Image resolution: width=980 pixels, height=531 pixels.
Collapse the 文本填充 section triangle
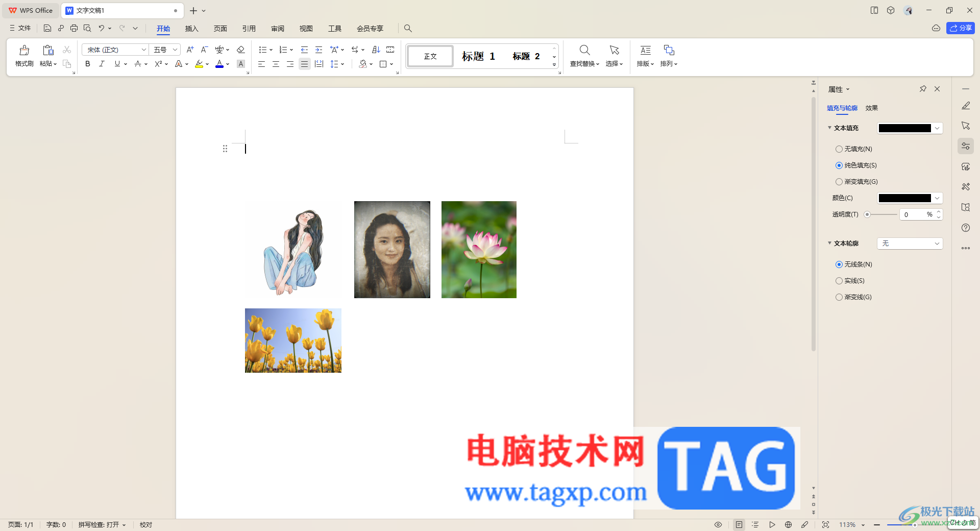click(829, 128)
